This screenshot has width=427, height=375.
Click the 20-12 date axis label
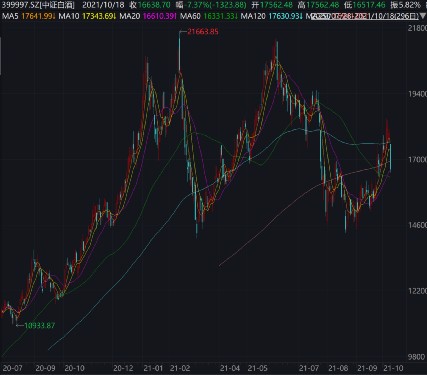click(x=123, y=368)
